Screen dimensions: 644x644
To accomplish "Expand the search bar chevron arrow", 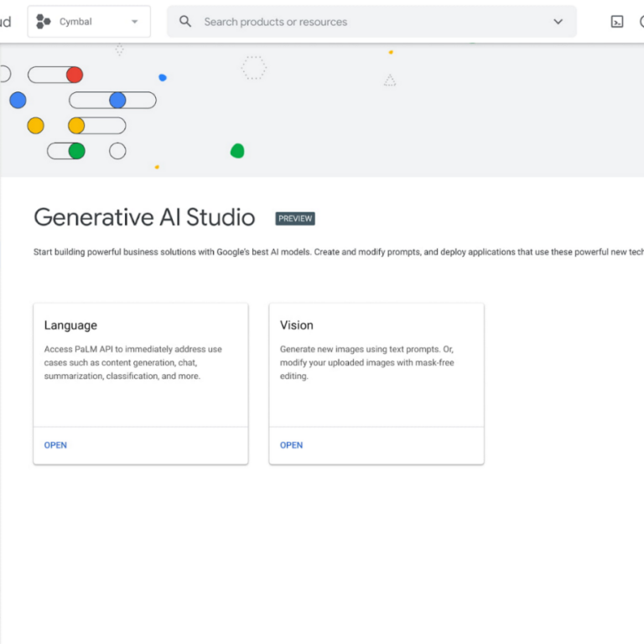I will (558, 22).
